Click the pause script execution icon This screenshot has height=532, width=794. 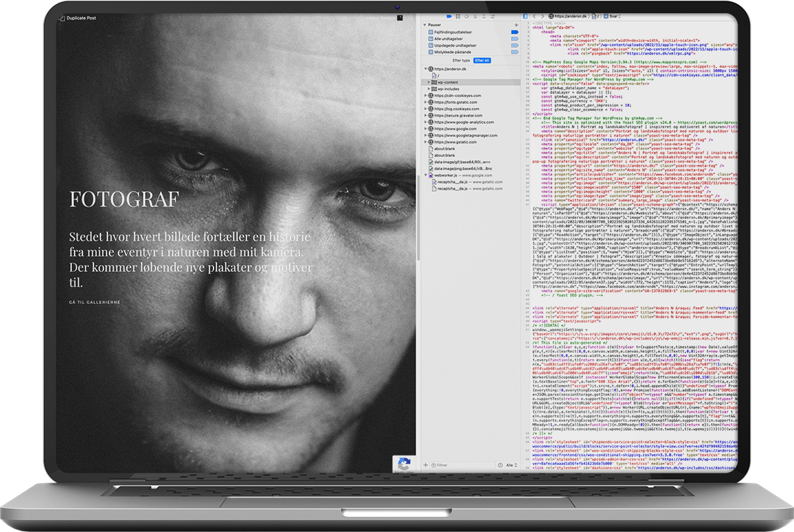[458, 16]
